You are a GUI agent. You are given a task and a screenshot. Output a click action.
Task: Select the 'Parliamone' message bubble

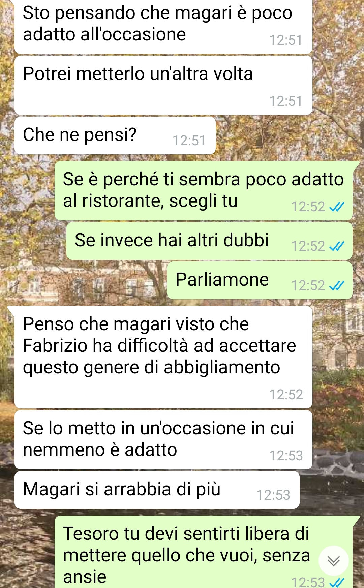(x=260, y=280)
